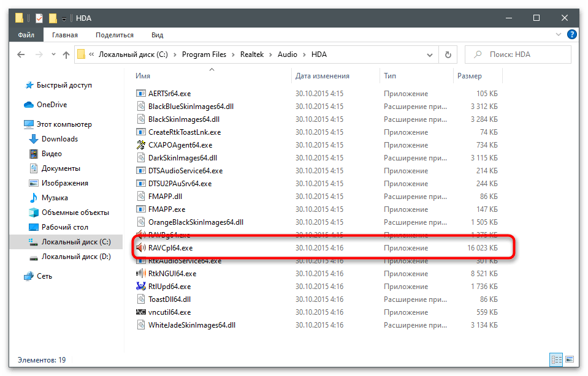Select the FMAPP.exe file name
This screenshot has width=588, height=376.
167,209
